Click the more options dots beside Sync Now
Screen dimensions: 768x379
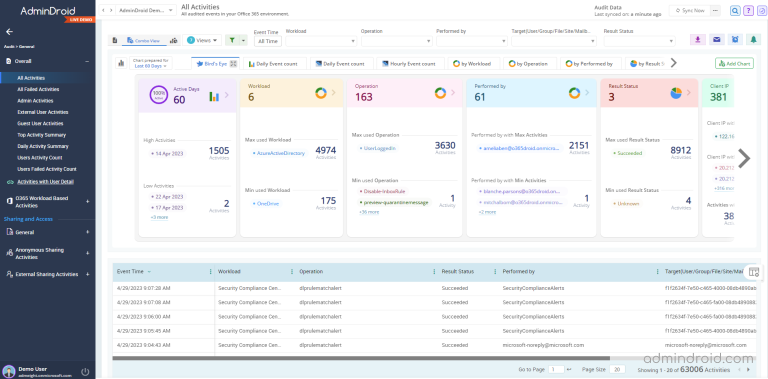click(716, 11)
